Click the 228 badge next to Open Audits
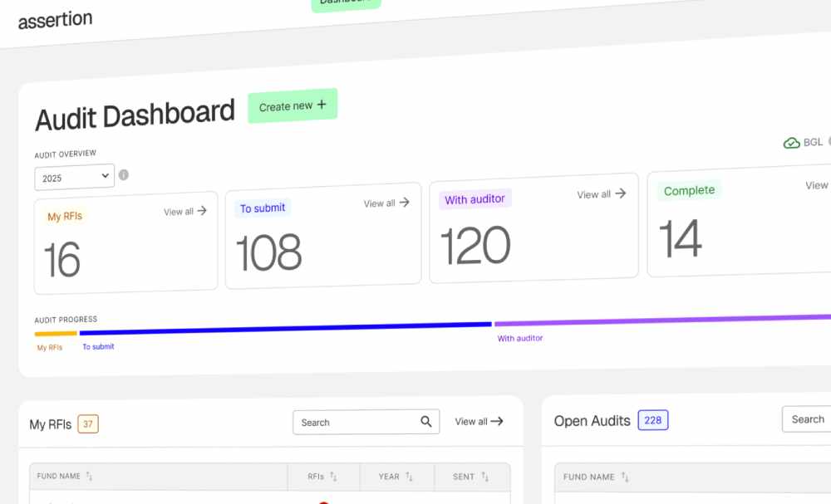This screenshot has height=504, width=831. pos(653,420)
